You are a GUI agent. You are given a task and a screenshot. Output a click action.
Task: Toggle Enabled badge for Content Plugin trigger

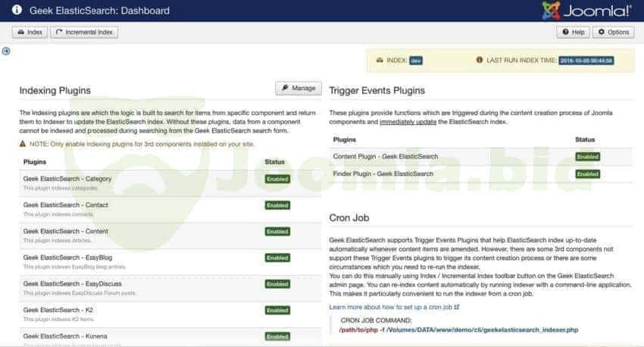point(588,157)
